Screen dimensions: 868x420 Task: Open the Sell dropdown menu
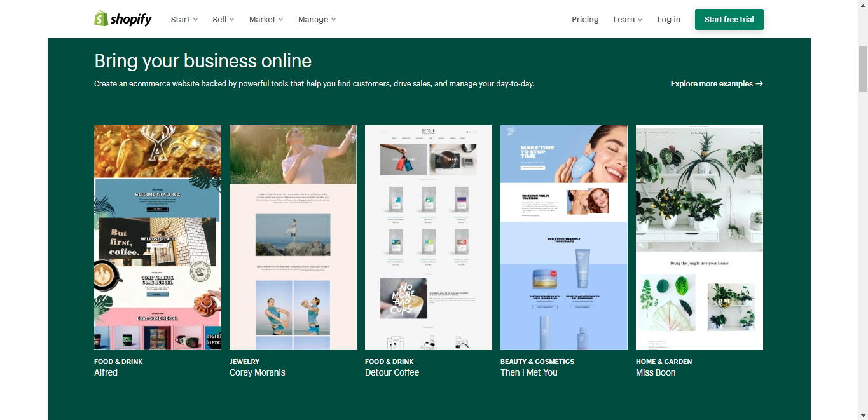pyautogui.click(x=223, y=20)
